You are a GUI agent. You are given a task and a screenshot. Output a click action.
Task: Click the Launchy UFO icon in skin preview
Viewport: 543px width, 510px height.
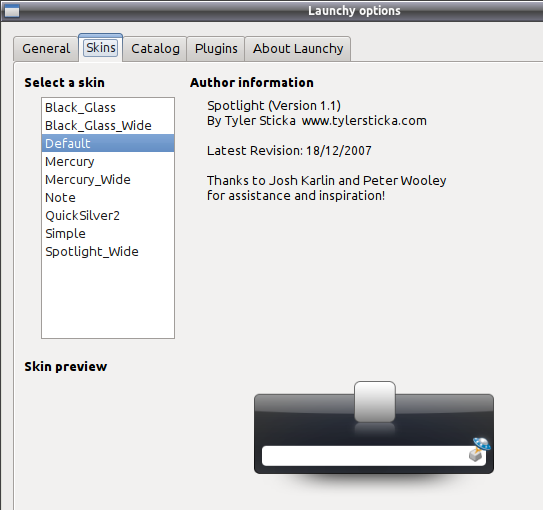481,449
